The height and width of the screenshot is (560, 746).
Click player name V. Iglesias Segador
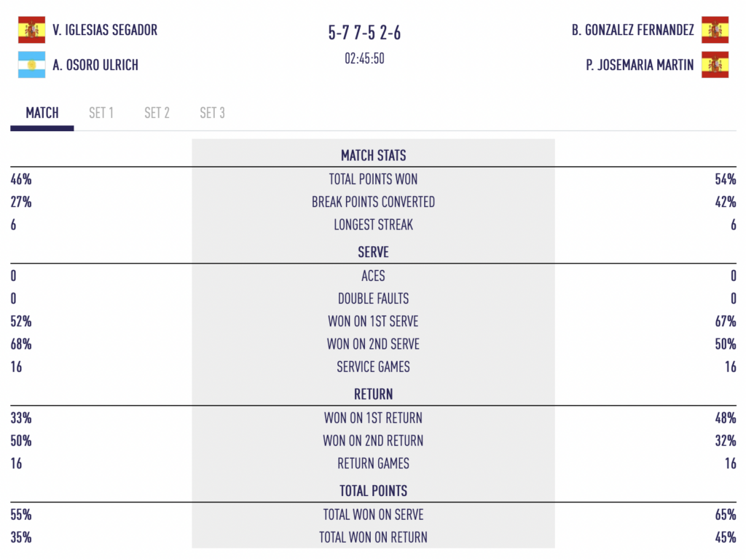[105, 30]
